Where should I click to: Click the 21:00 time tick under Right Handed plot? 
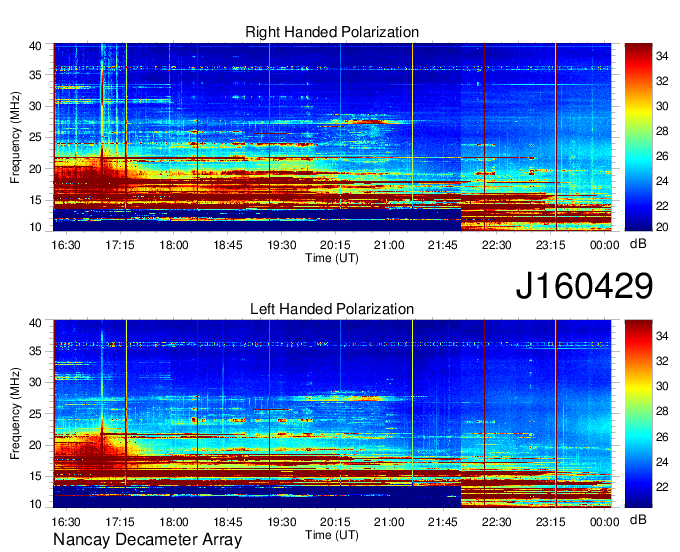(x=389, y=245)
